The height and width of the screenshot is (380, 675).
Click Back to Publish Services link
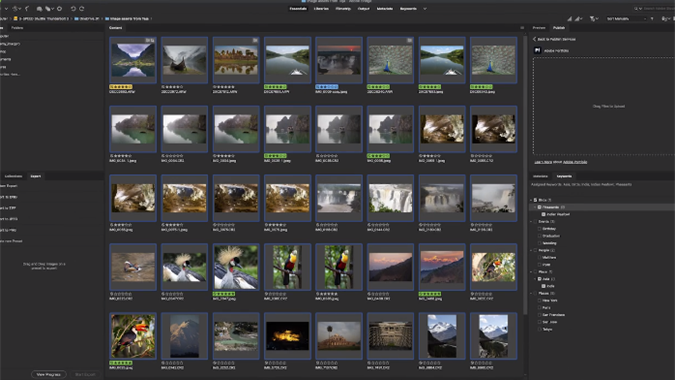[x=556, y=39]
